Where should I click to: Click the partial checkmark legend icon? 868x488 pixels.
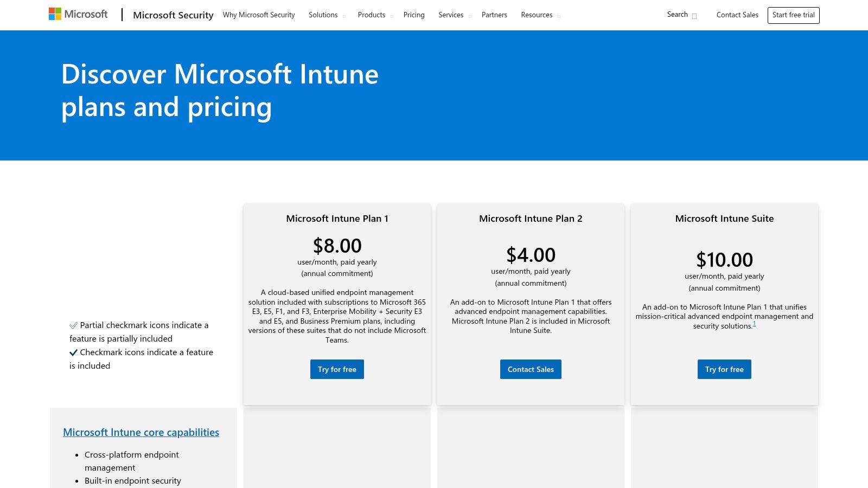coord(73,325)
